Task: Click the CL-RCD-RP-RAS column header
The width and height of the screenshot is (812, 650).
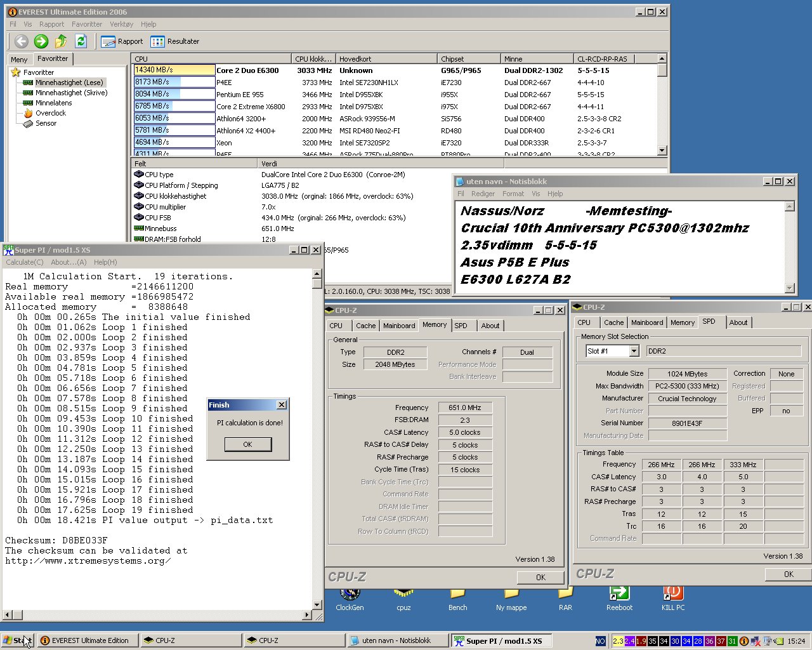Action: coord(604,58)
